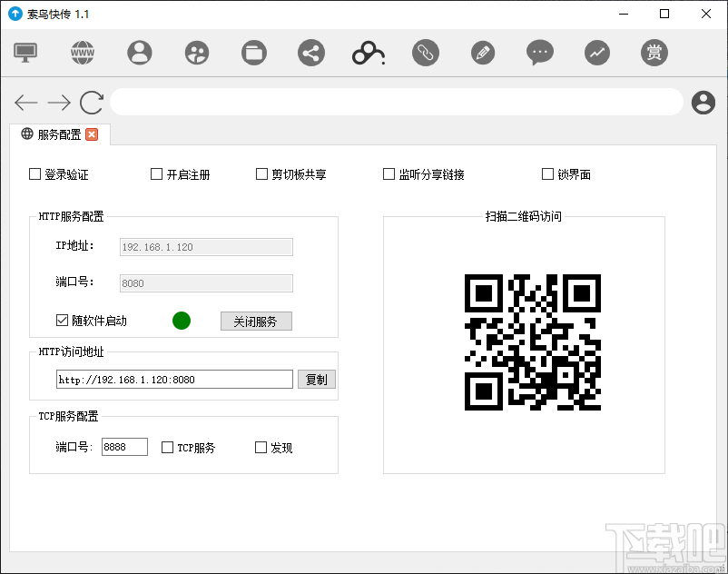This screenshot has width=728, height=574.
Task: Click the chat message icon
Action: pyautogui.click(x=539, y=52)
